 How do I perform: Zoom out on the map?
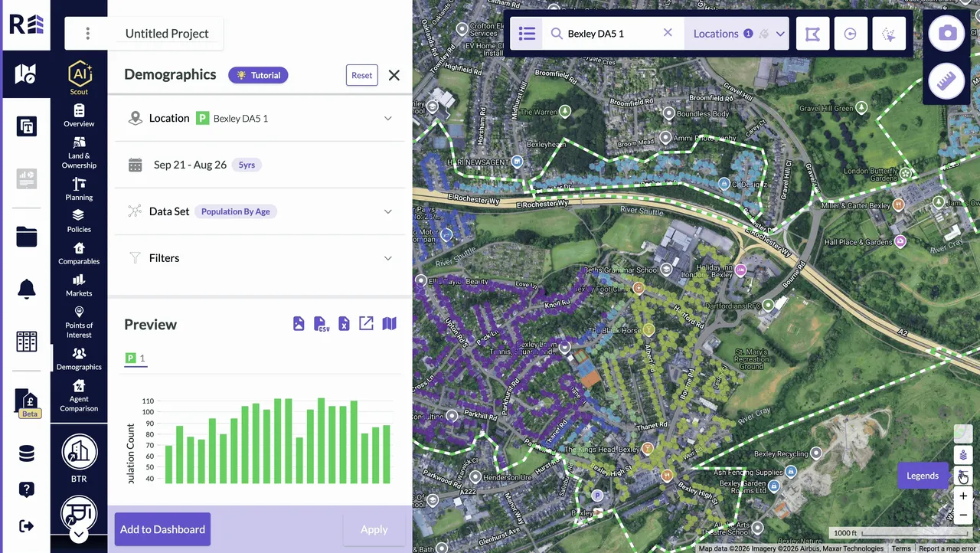point(963,515)
